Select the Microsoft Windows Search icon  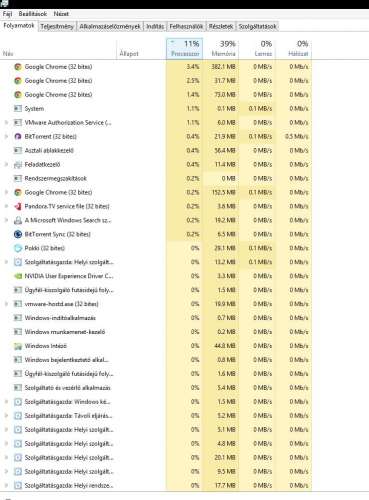tap(18, 220)
